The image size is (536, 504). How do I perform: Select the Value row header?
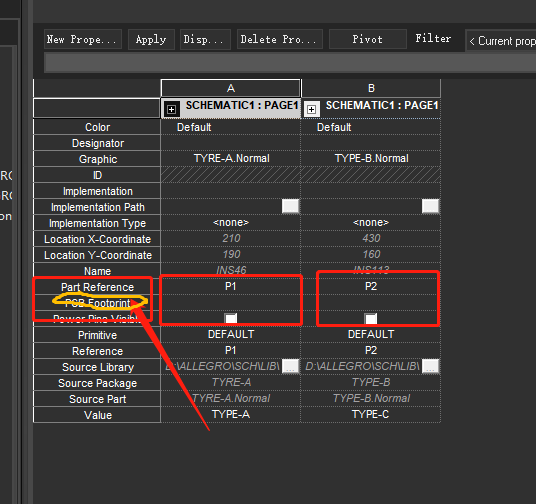(97, 415)
